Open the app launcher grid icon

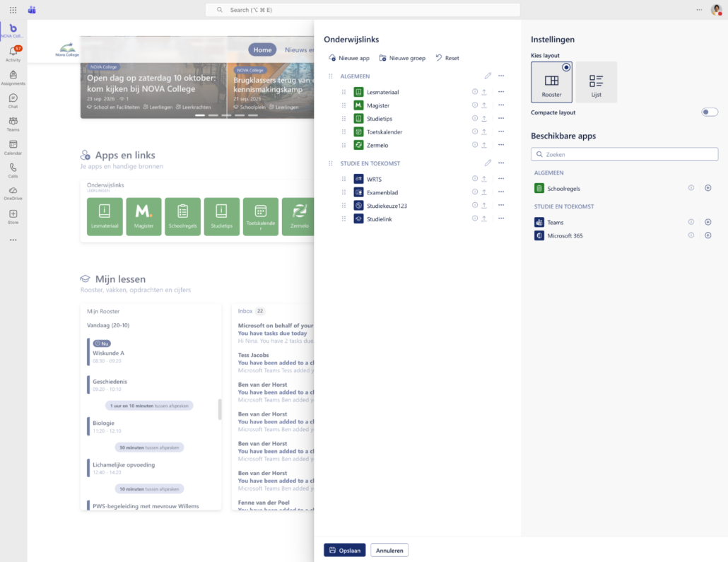coord(13,10)
